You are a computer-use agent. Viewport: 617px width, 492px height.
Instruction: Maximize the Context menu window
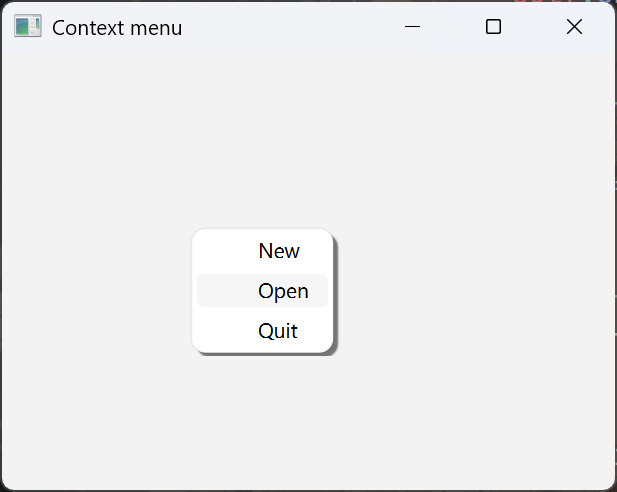point(493,27)
